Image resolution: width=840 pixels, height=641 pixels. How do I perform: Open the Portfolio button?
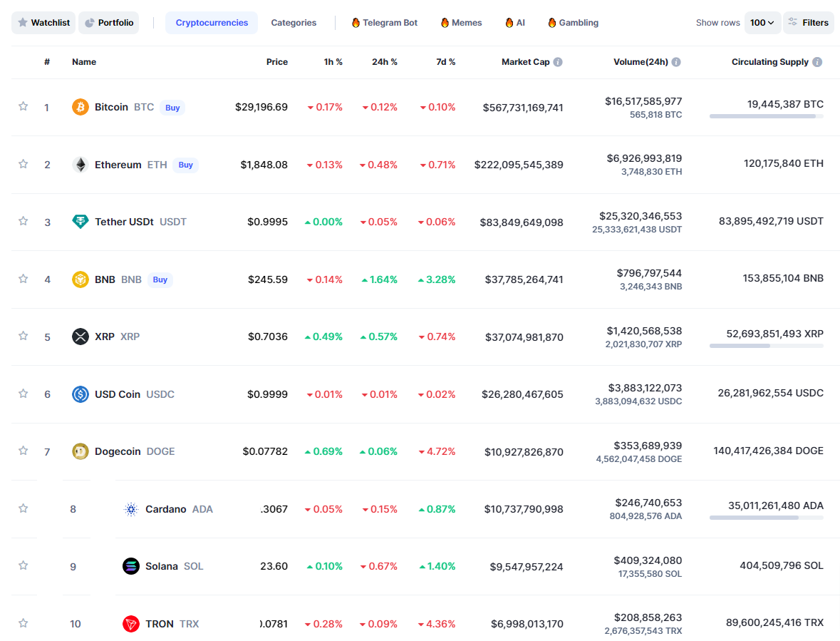[109, 23]
